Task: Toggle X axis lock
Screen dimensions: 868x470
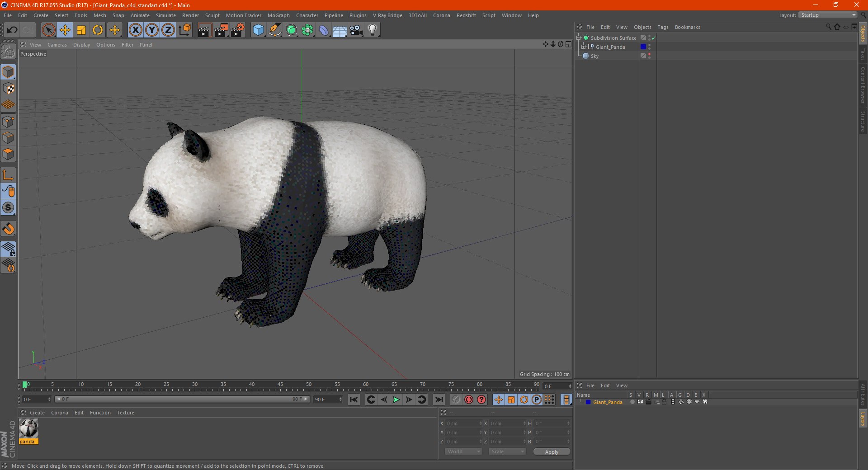Action: (135, 30)
